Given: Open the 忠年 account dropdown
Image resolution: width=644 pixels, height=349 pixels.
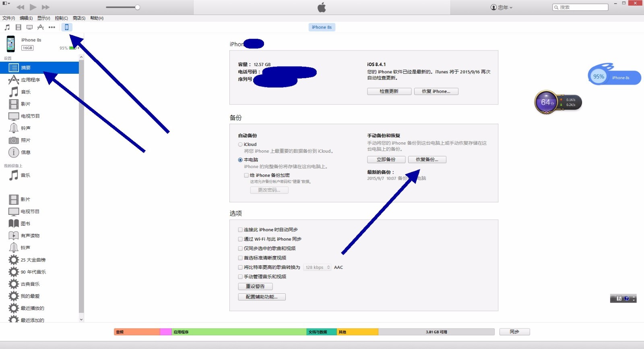Looking at the screenshot, I should pos(502,7).
